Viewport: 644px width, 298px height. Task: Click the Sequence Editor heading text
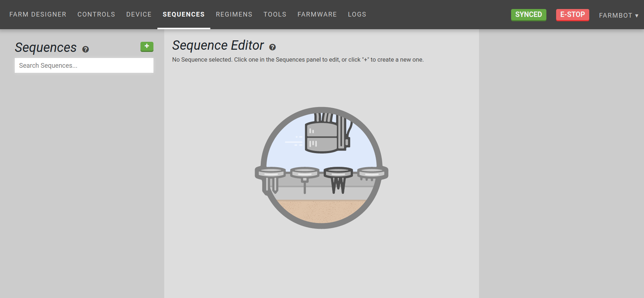coord(218,45)
